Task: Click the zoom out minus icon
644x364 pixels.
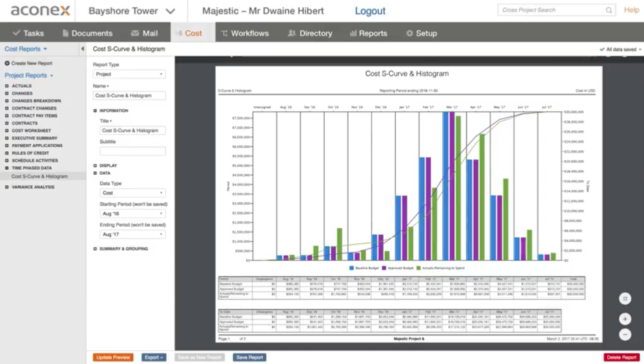Action: (x=625, y=335)
